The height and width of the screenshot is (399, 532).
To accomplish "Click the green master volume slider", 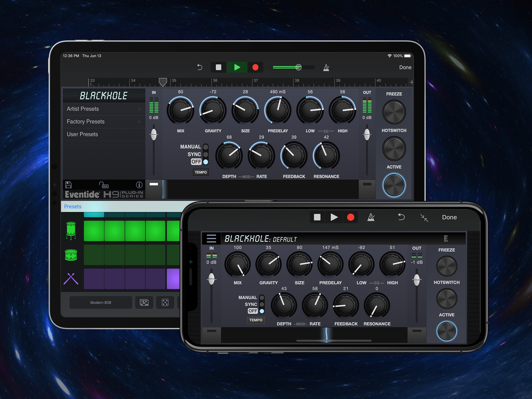I will coord(299,67).
